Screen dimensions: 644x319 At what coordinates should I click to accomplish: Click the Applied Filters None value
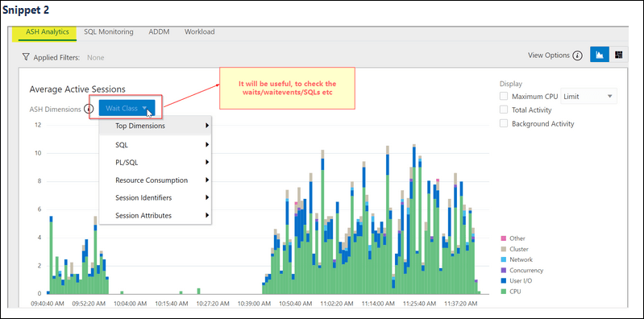[x=96, y=57]
